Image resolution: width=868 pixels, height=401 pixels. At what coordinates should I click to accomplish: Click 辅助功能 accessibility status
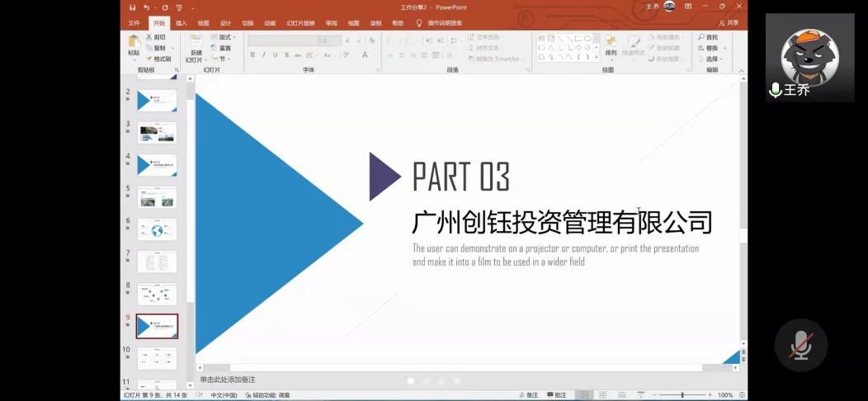268,395
